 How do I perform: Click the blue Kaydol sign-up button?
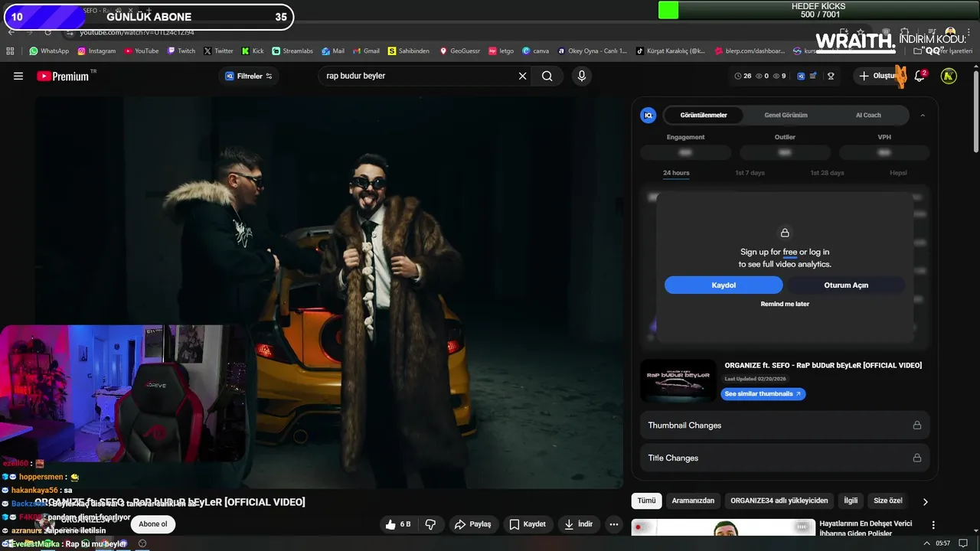coord(724,285)
